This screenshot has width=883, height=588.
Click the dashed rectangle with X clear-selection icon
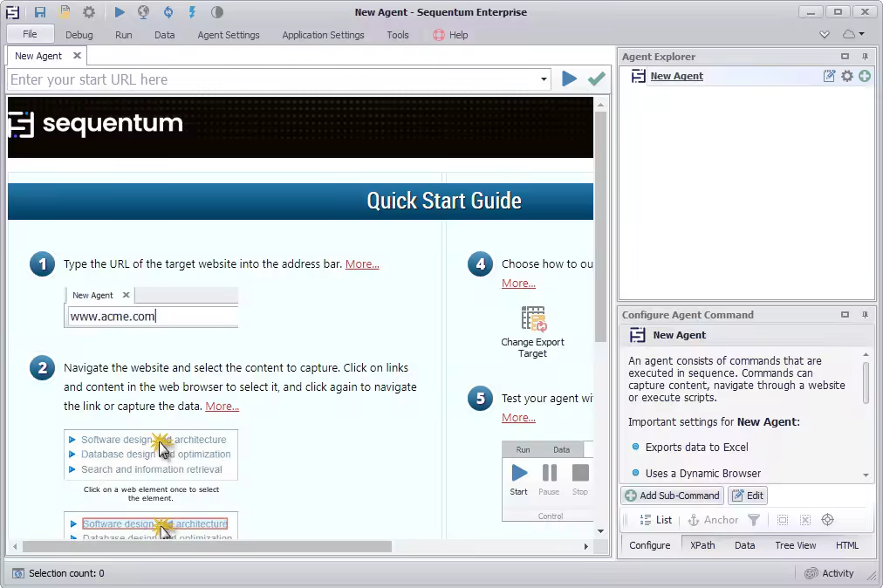805,520
